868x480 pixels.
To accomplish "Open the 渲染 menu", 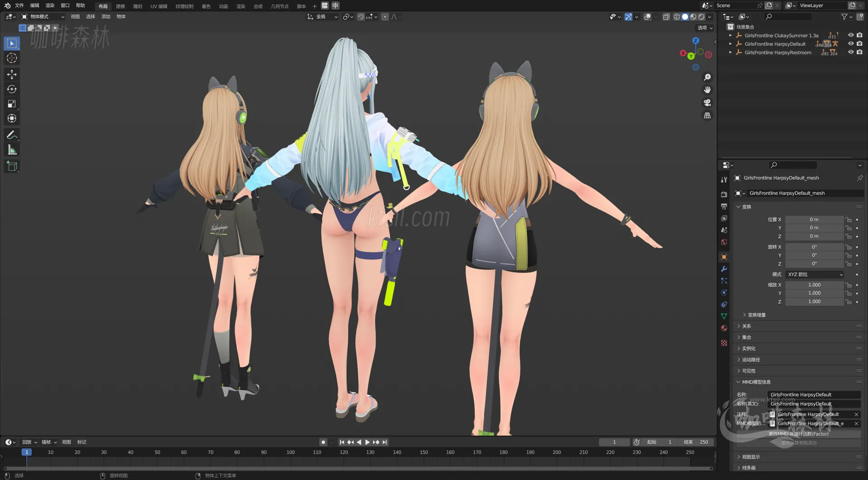I will [x=49, y=5].
